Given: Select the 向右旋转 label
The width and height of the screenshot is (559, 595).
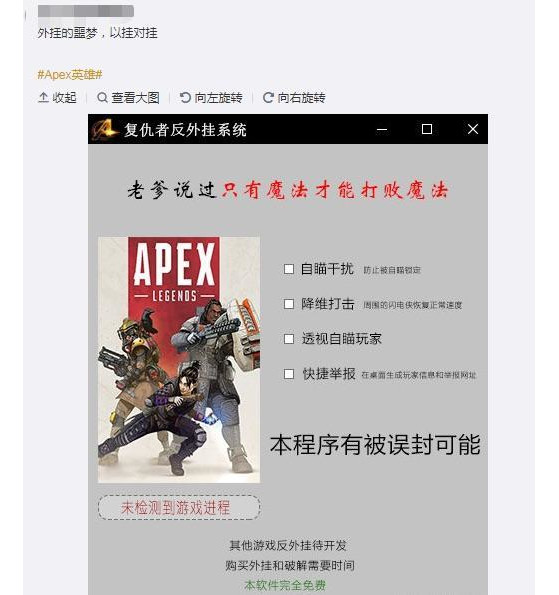Looking at the screenshot, I should pos(301,98).
